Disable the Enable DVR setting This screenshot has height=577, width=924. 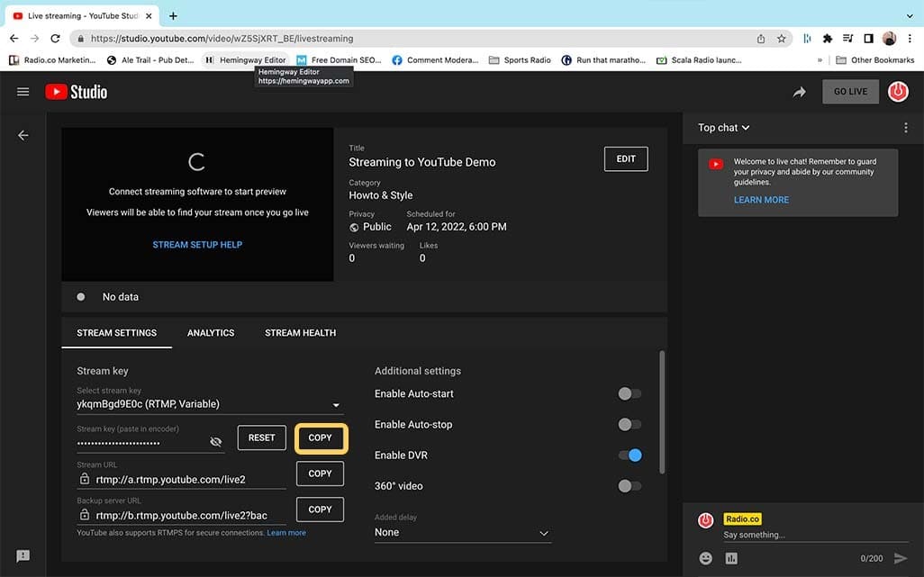[629, 455]
